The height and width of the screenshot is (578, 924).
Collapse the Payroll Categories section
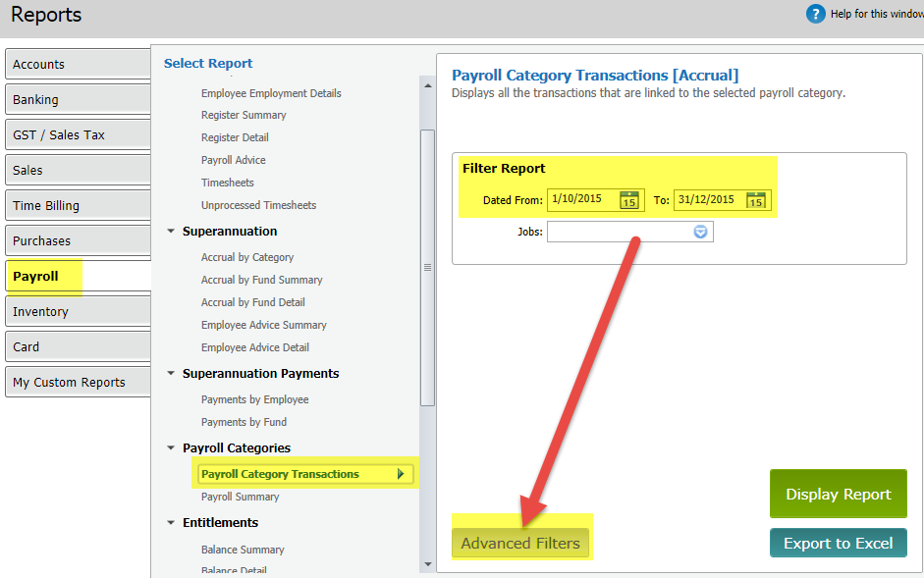pos(171,448)
